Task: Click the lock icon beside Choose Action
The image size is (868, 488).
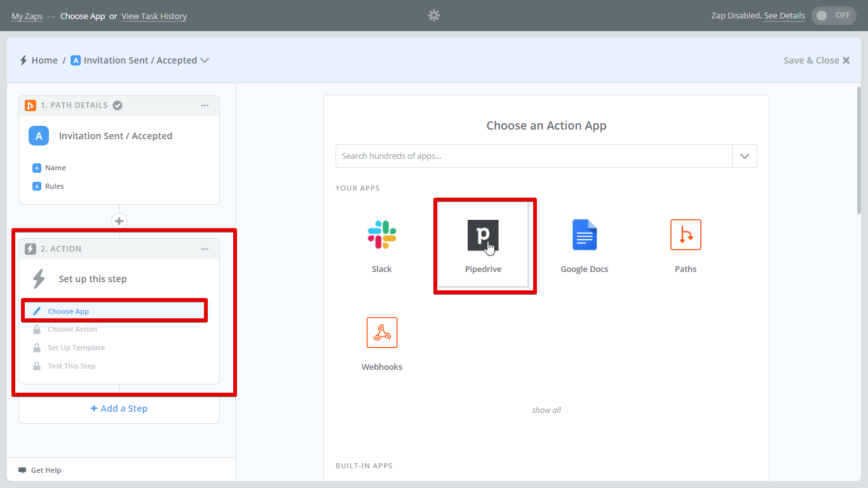Action: pos(37,329)
